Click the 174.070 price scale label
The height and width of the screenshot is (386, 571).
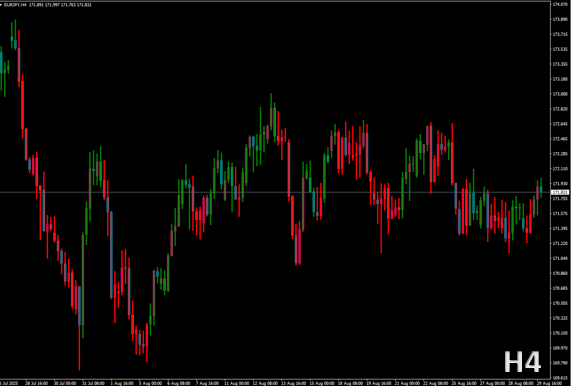click(x=560, y=4)
